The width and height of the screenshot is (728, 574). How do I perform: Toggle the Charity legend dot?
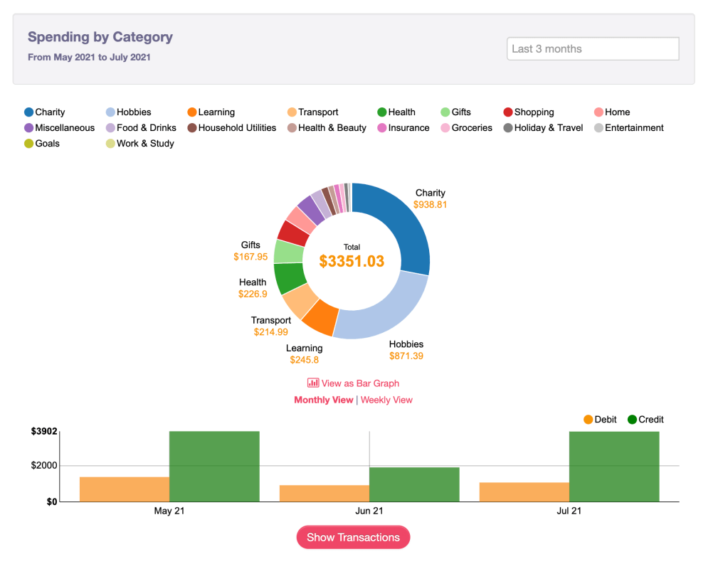pyautogui.click(x=29, y=112)
